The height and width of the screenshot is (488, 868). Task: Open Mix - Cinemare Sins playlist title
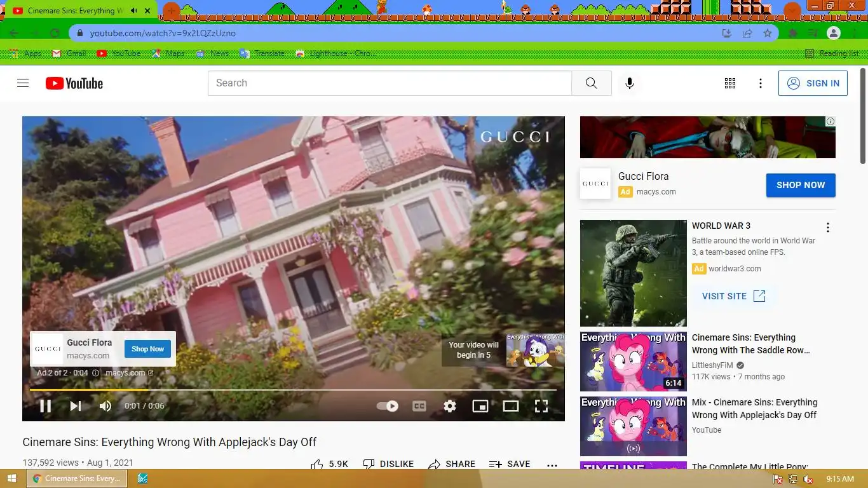point(754,409)
